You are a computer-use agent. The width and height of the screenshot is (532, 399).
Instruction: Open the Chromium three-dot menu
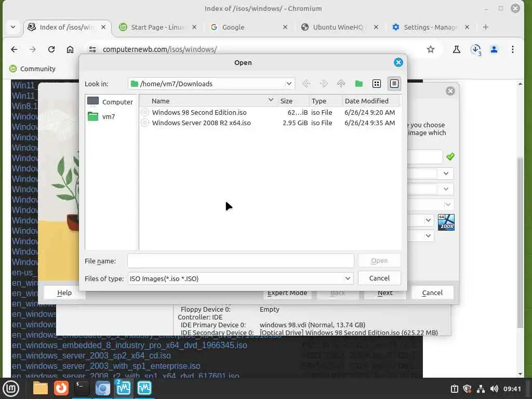pos(513,49)
